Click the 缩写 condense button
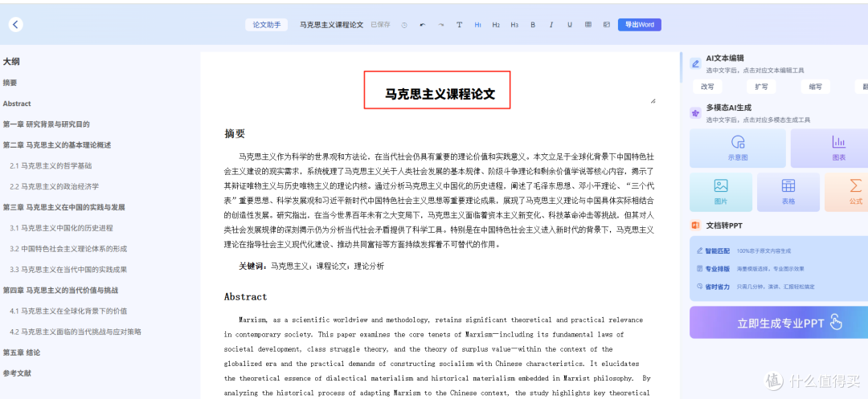Screen dimensions: 868x399 pyautogui.click(x=815, y=87)
